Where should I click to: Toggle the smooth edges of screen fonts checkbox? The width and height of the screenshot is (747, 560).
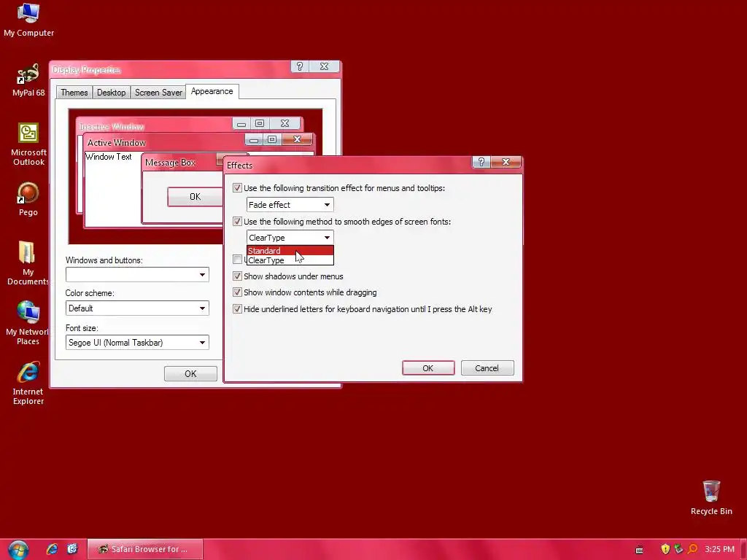tap(237, 222)
